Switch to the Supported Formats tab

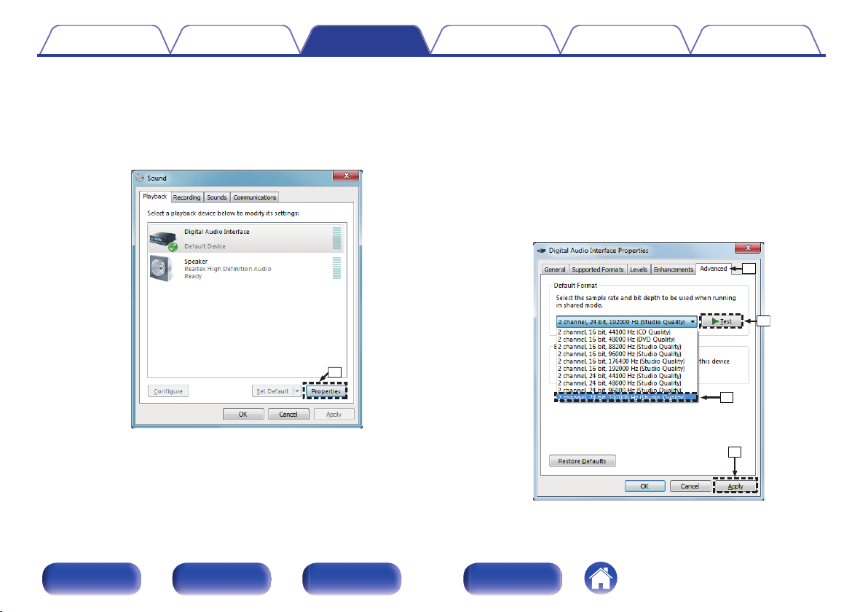point(598,269)
